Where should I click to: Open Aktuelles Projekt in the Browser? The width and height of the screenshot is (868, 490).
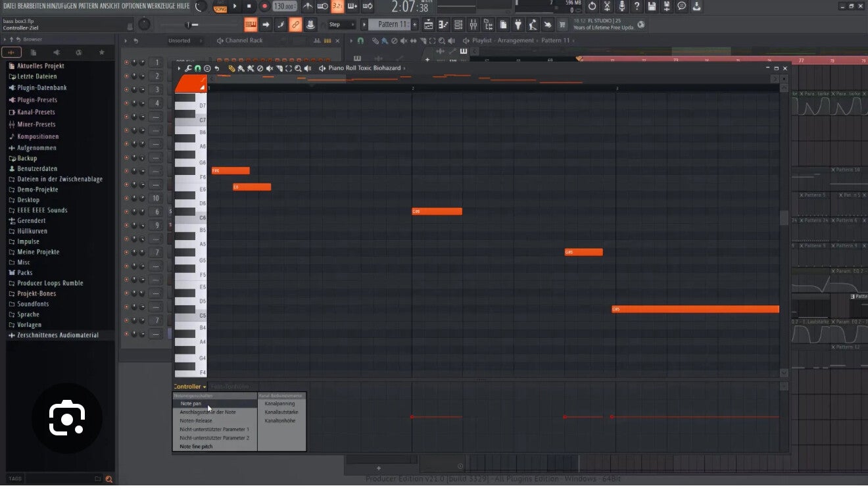point(40,66)
